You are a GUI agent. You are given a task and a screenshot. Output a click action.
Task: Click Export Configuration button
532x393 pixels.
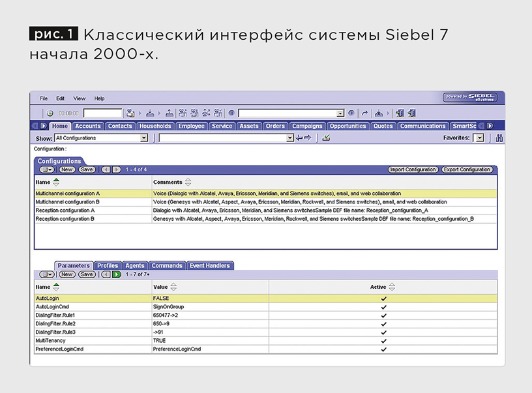[x=467, y=169]
